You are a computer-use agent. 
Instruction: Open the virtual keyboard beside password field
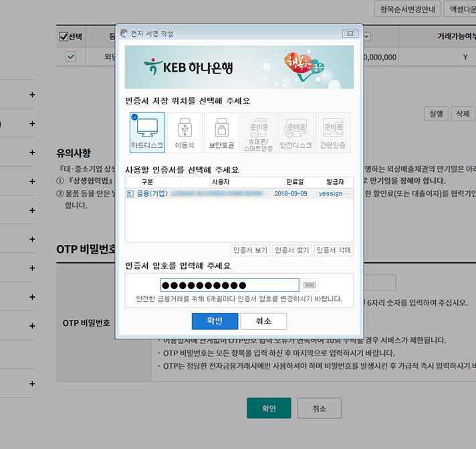[x=310, y=284]
